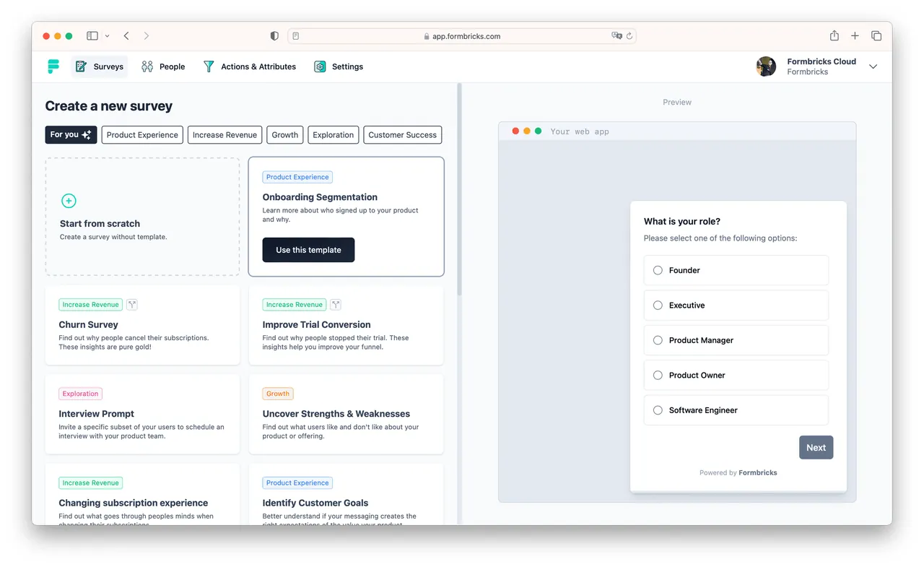Open Safari sidebar options chevron
Screen dimensions: 924x567
tap(108, 35)
